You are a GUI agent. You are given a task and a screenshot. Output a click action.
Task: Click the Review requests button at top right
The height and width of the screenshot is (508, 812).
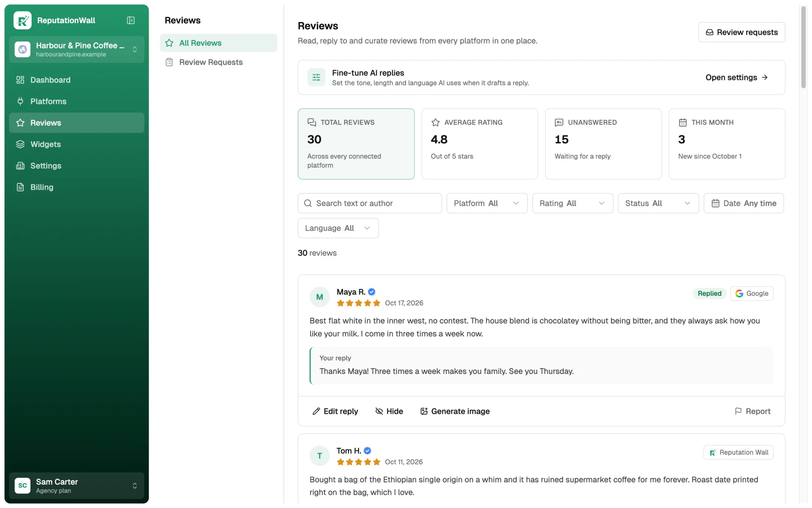coord(742,32)
